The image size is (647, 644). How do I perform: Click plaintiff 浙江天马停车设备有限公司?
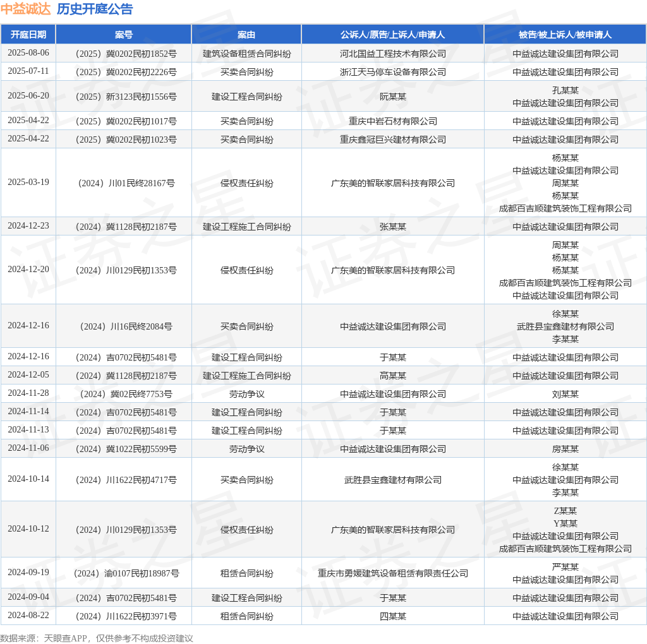(393, 72)
